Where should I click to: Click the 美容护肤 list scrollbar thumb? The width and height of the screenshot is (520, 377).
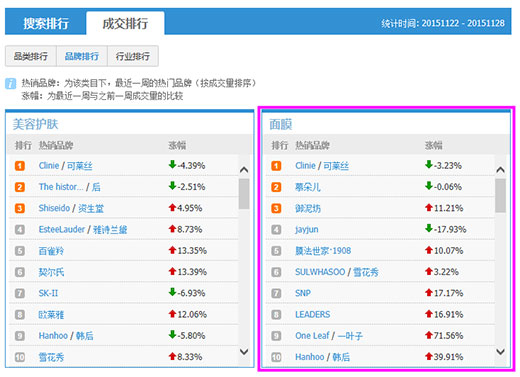click(x=244, y=194)
